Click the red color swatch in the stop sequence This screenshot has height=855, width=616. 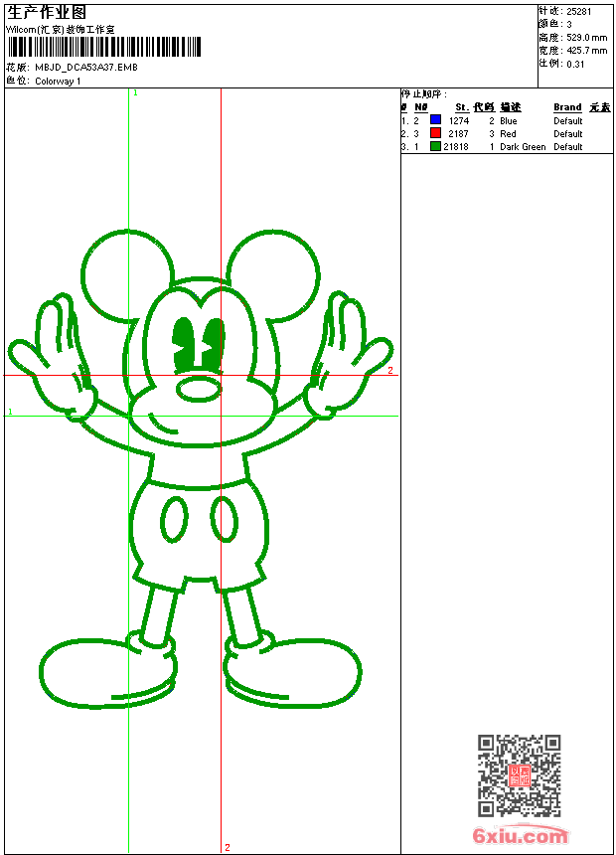pos(435,133)
